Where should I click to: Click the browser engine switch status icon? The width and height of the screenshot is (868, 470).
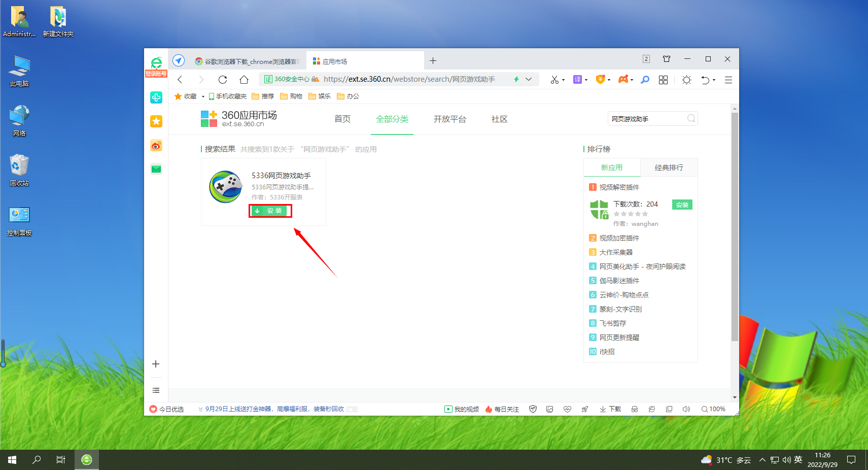point(652,409)
